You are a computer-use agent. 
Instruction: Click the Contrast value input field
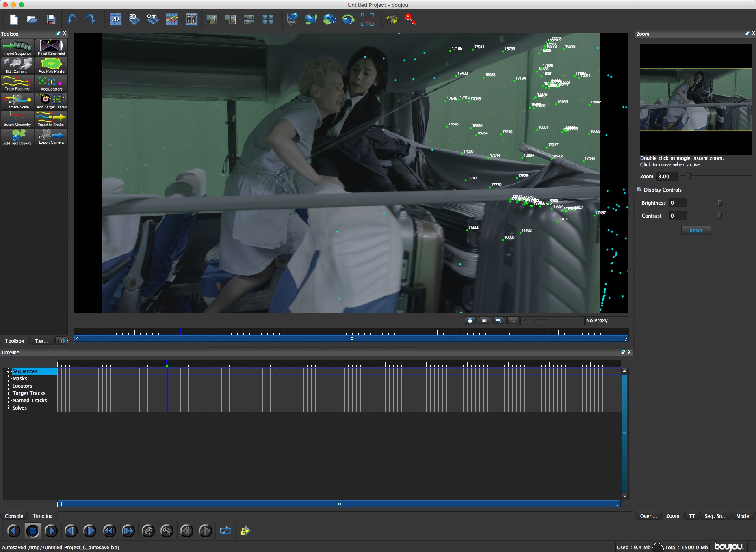coord(678,216)
